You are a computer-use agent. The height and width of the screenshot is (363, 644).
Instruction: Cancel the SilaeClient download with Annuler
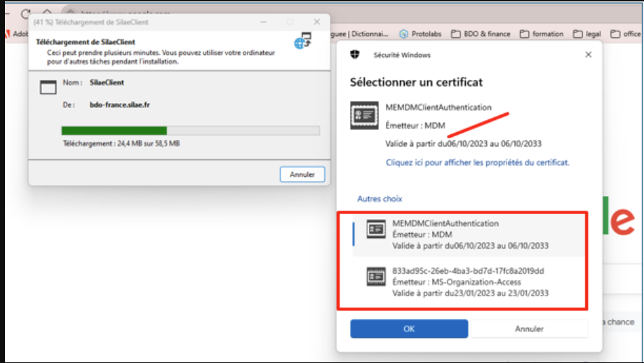(302, 174)
